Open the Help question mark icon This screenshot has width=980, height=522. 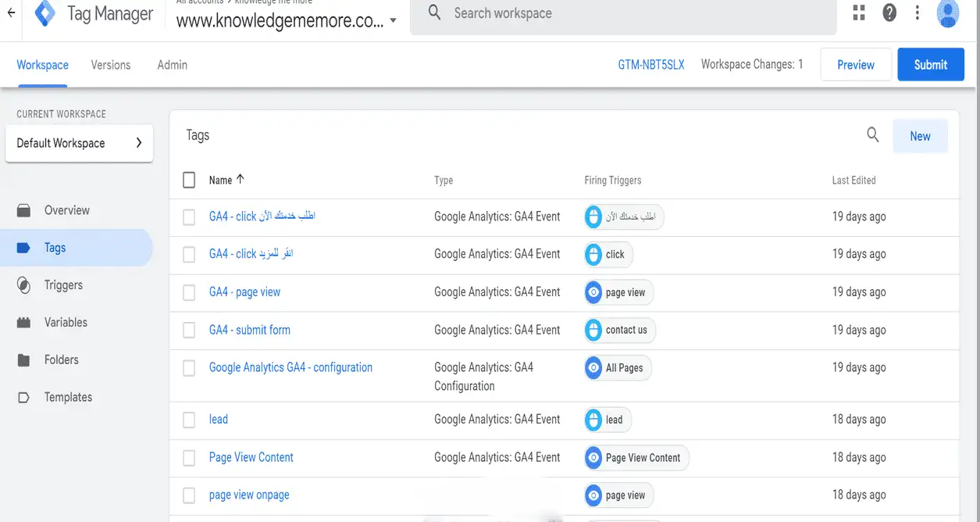tap(889, 13)
